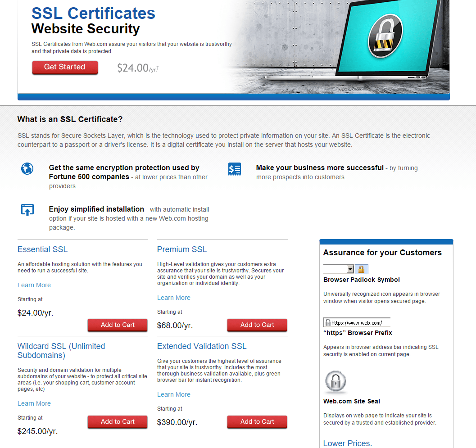
Task: Open the Wildcard SSL (Unlimited Subdomains) link
Action: tap(61, 351)
